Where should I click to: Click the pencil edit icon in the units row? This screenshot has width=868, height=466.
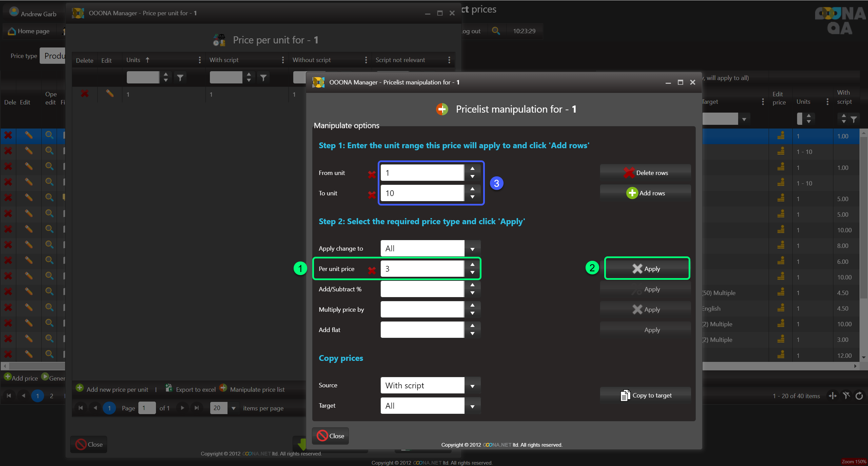(x=110, y=94)
